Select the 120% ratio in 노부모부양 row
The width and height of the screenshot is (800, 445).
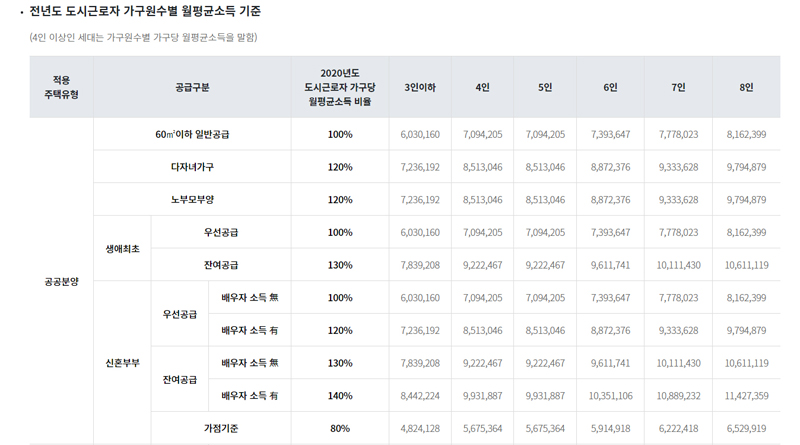point(340,200)
